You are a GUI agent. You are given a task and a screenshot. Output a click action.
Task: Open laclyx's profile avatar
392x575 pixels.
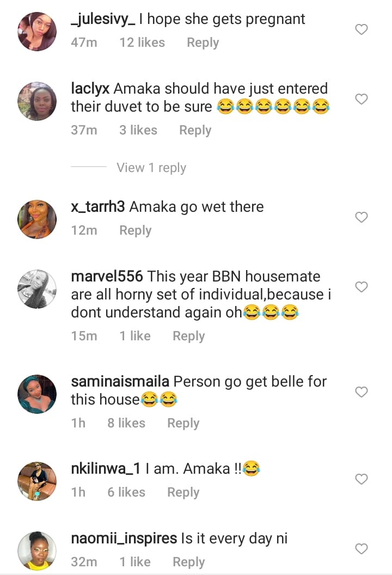37,101
